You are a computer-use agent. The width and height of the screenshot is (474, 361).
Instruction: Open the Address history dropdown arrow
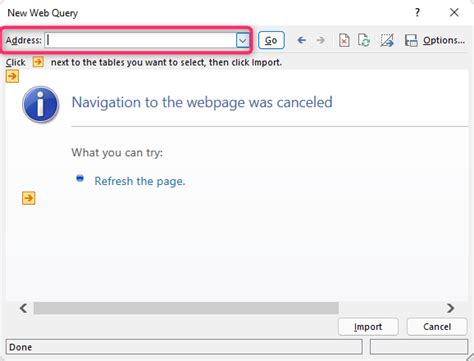(x=242, y=40)
